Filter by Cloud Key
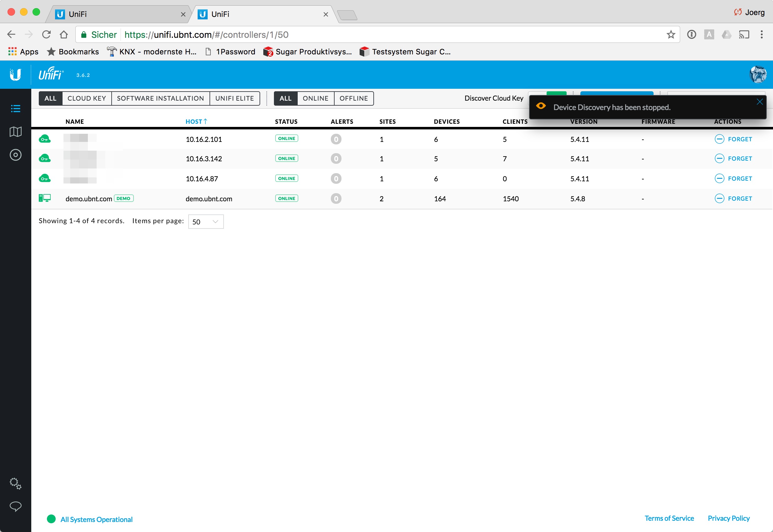Screen dimensions: 773x532 (87, 98)
